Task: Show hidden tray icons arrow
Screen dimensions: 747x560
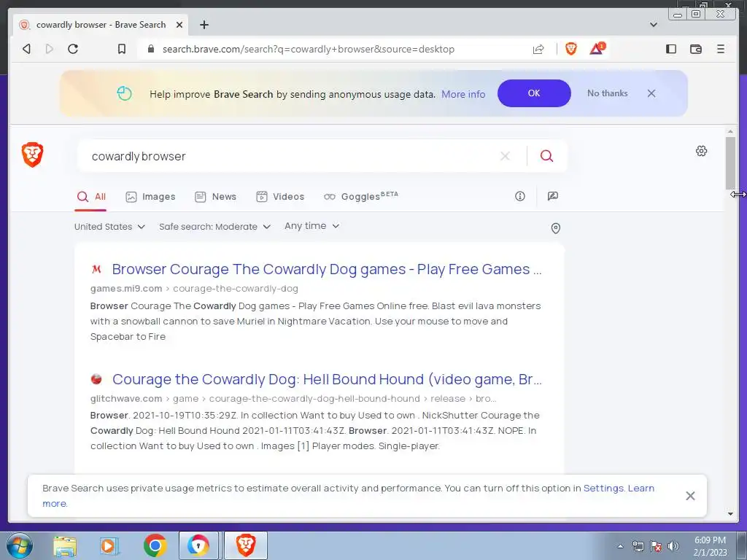Action: tap(620, 546)
